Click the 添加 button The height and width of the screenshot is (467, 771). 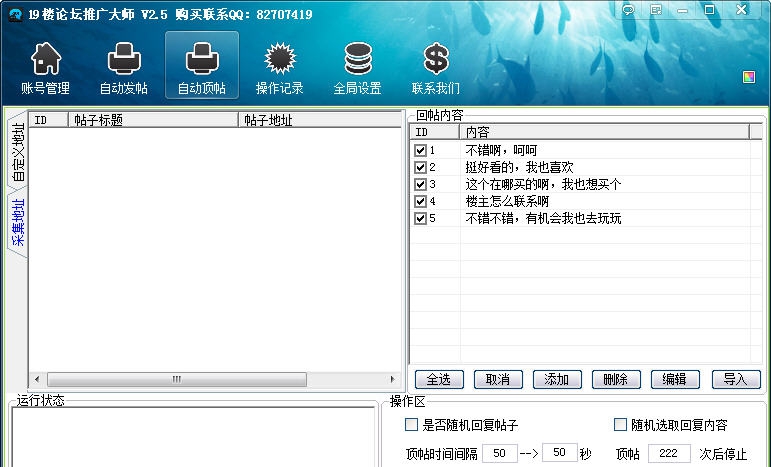[557, 379]
